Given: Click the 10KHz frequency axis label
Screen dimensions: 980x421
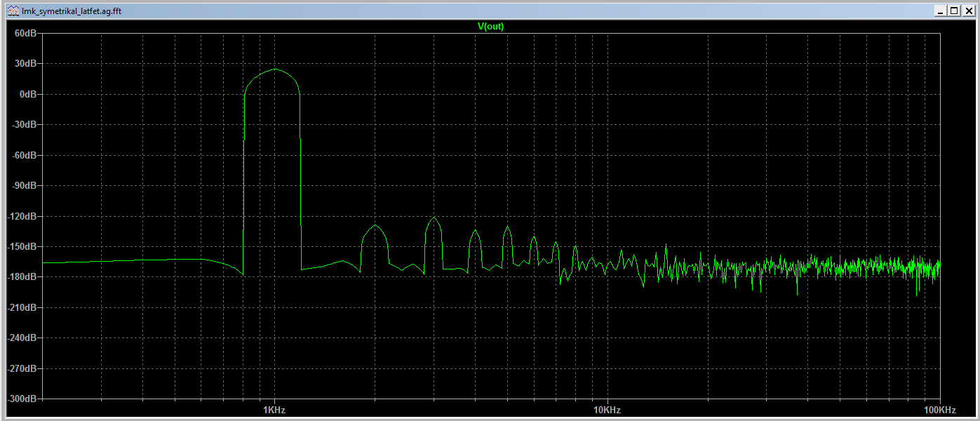Looking at the screenshot, I should click(x=607, y=410).
